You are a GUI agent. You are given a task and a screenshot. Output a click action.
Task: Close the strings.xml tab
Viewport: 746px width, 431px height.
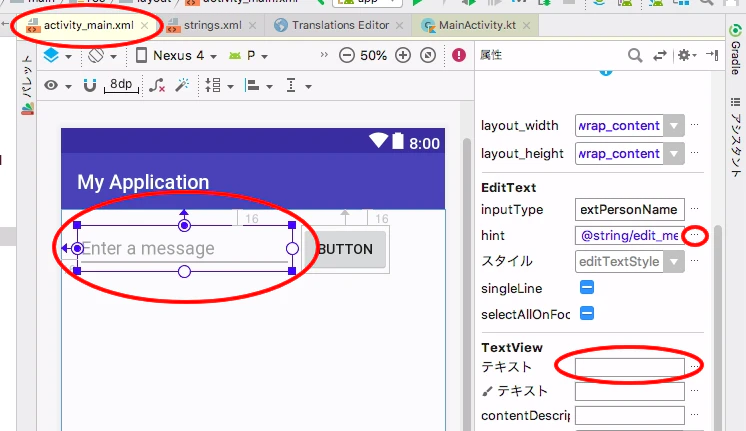pyautogui.click(x=253, y=25)
